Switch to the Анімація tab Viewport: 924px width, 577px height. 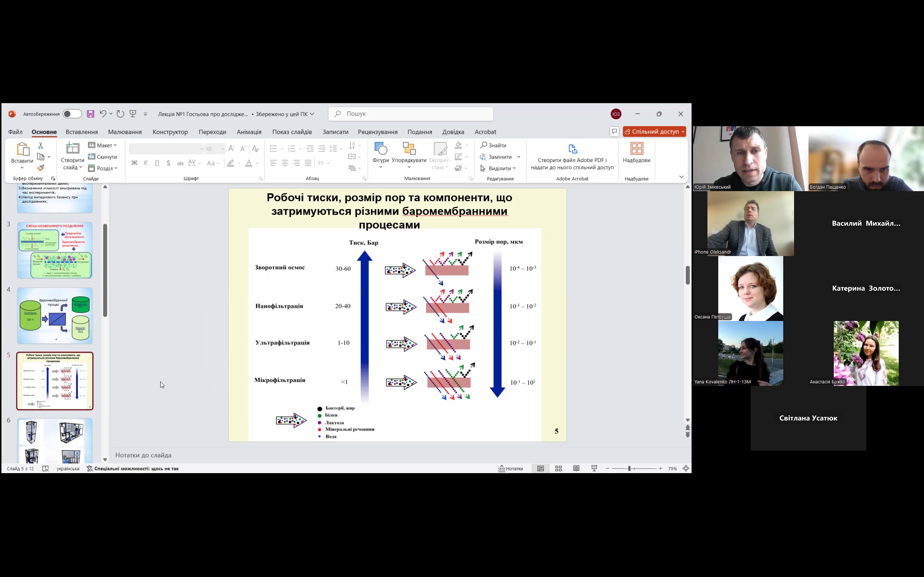click(x=249, y=132)
